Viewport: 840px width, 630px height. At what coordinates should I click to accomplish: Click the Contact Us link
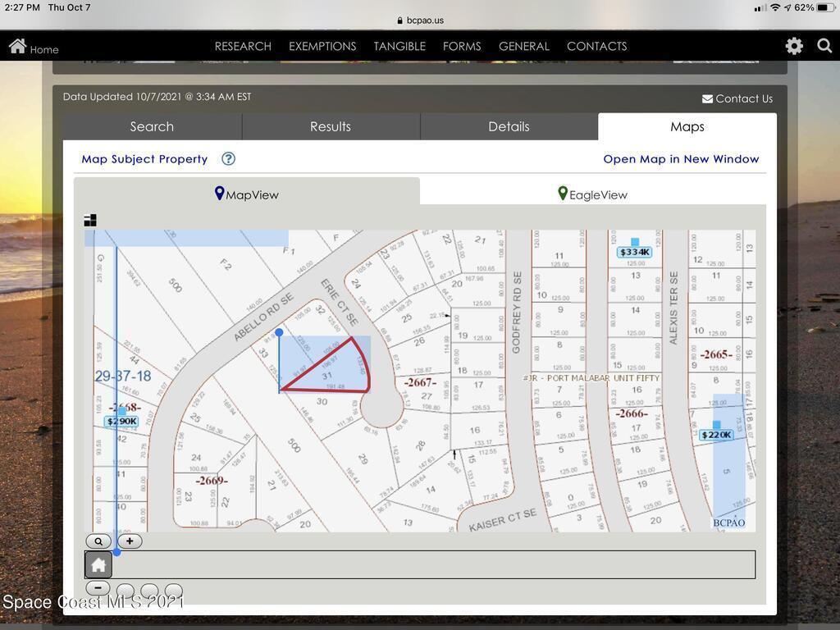click(x=737, y=98)
